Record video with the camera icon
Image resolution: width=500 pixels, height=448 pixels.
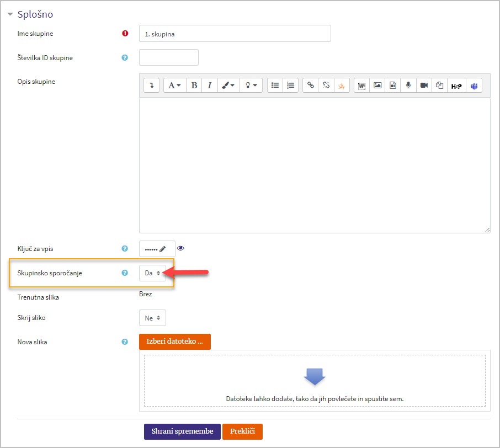pyautogui.click(x=424, y=86)
